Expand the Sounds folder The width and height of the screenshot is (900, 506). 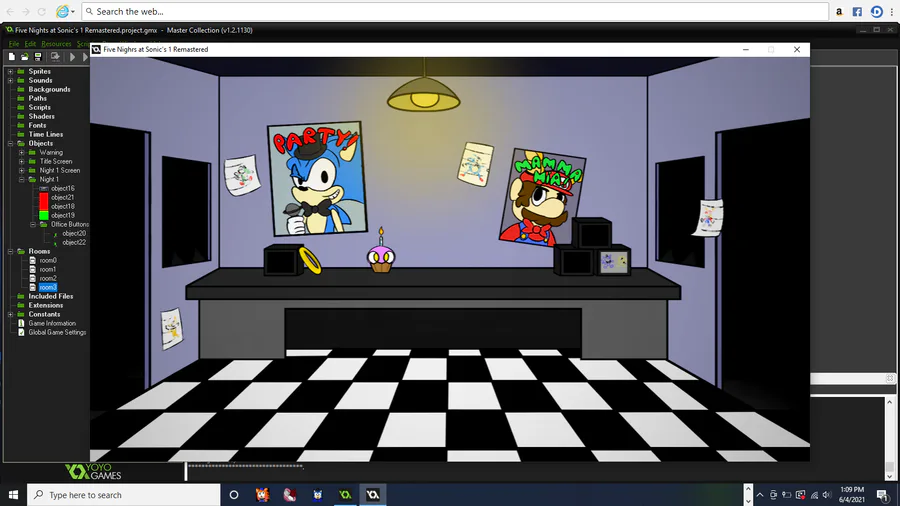pyautogui.click(x=10, y=81)
